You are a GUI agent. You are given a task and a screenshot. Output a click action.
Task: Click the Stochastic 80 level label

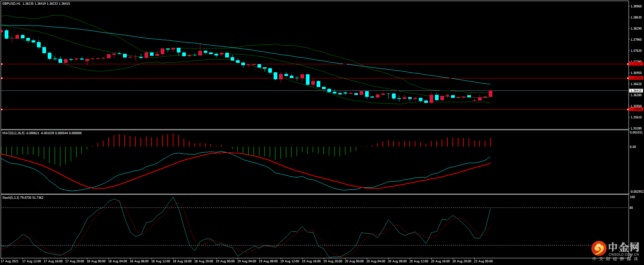click(631, 208)
